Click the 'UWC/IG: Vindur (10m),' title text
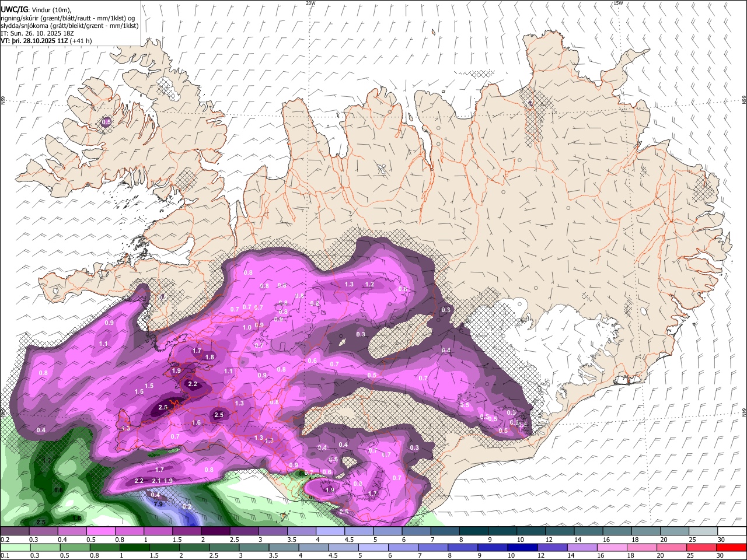The height and width of the screenshot is (560, 747). coord(36,10)
